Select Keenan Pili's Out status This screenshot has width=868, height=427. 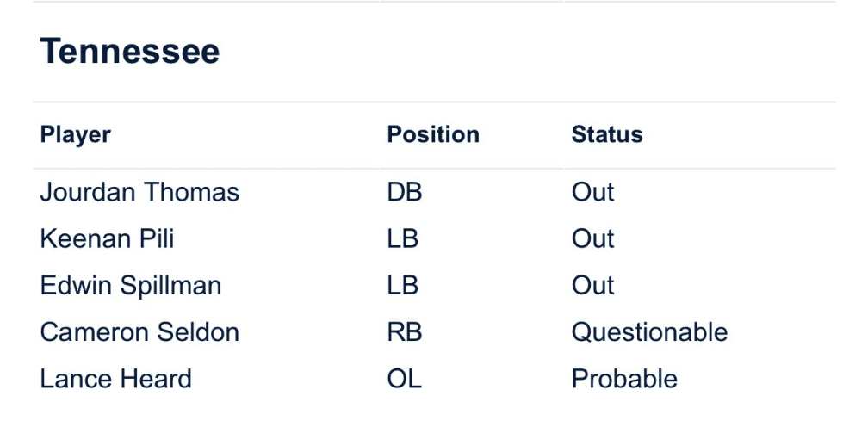coord(592,238)
